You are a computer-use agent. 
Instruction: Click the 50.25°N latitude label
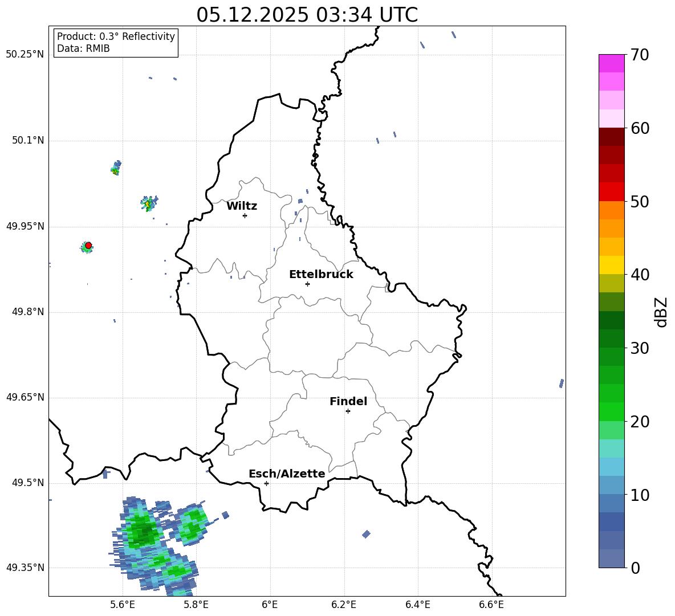25,55
